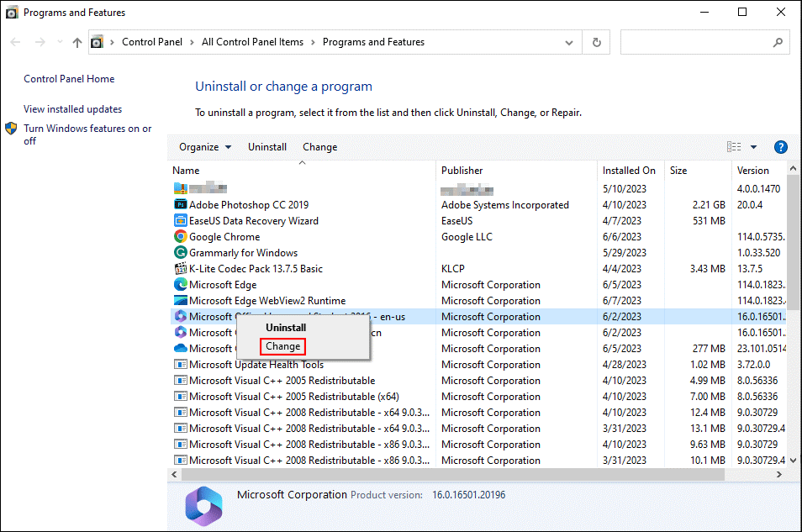
Task: Open the Organize dropdown menu
Action: point(204,147)
